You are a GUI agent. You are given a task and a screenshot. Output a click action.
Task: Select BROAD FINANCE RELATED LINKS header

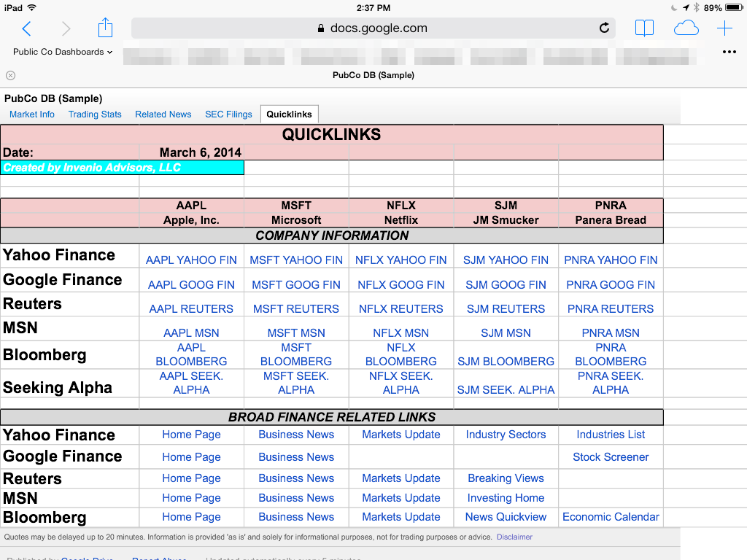332,417
